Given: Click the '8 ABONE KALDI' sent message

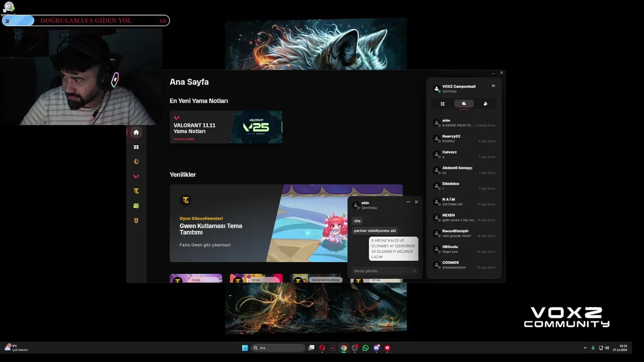Looking at the screenshot, I should [393, 248].
